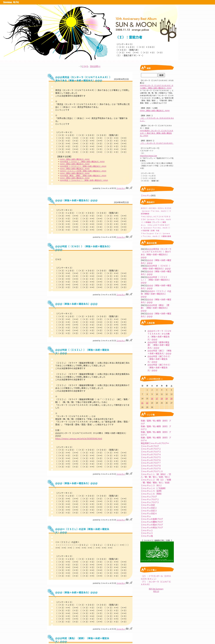Open the ＩｍｏＲａの政治ブログ link
215x644 pixels.
click(152, 527)
